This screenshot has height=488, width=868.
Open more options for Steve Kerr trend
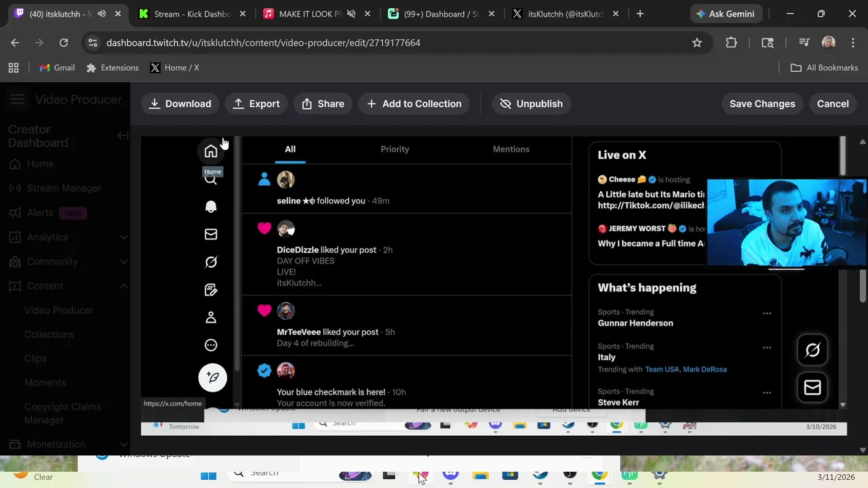(767, 392)
